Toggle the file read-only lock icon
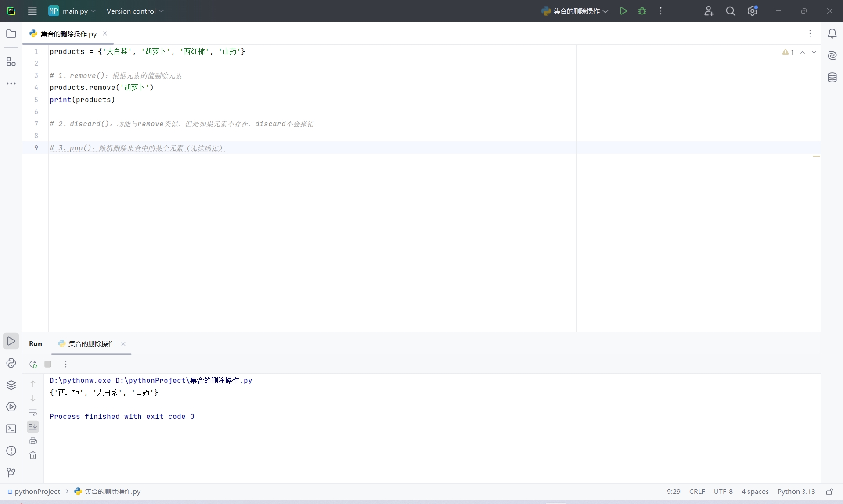This screenshot has width=843, height=504. tap(829, 492)
